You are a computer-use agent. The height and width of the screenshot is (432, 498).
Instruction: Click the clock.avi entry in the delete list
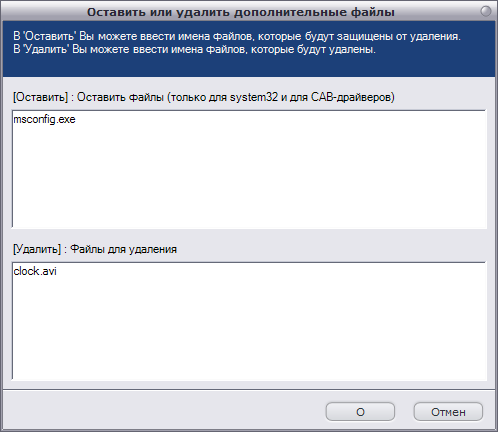click(35, 271)
